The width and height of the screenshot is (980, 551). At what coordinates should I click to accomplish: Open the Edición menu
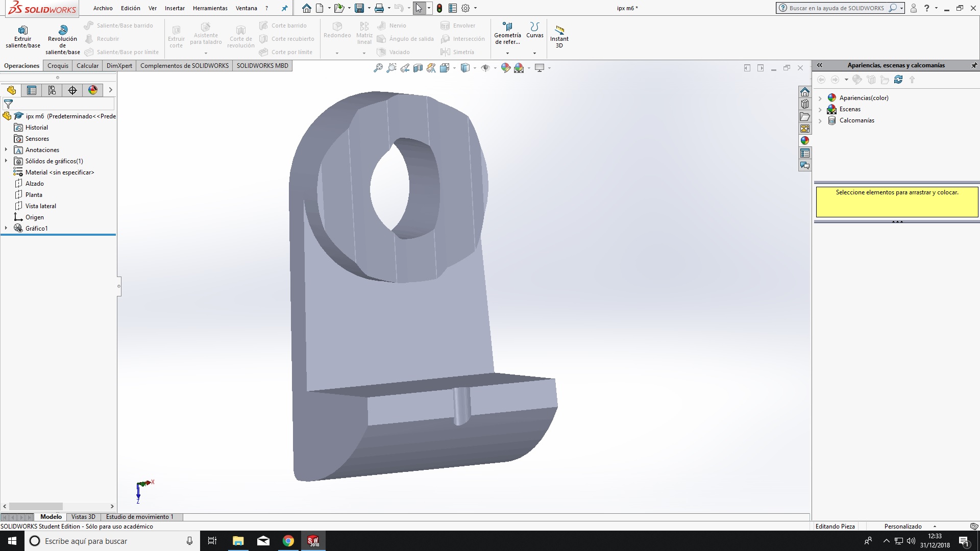(131, 8)
